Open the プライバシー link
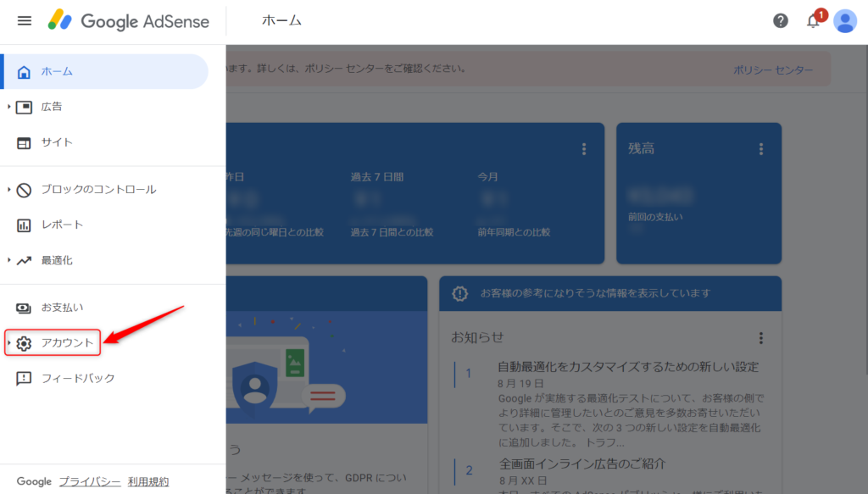The width and height of the screenshot is (868, 494). [90, 481]
